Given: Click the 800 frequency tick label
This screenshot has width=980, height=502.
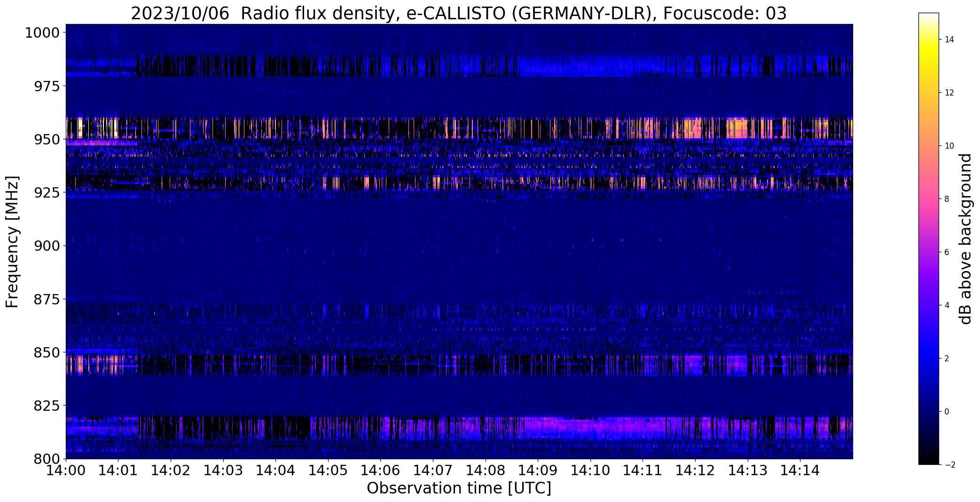Looking at the screenshot, I should pos(47,458).
